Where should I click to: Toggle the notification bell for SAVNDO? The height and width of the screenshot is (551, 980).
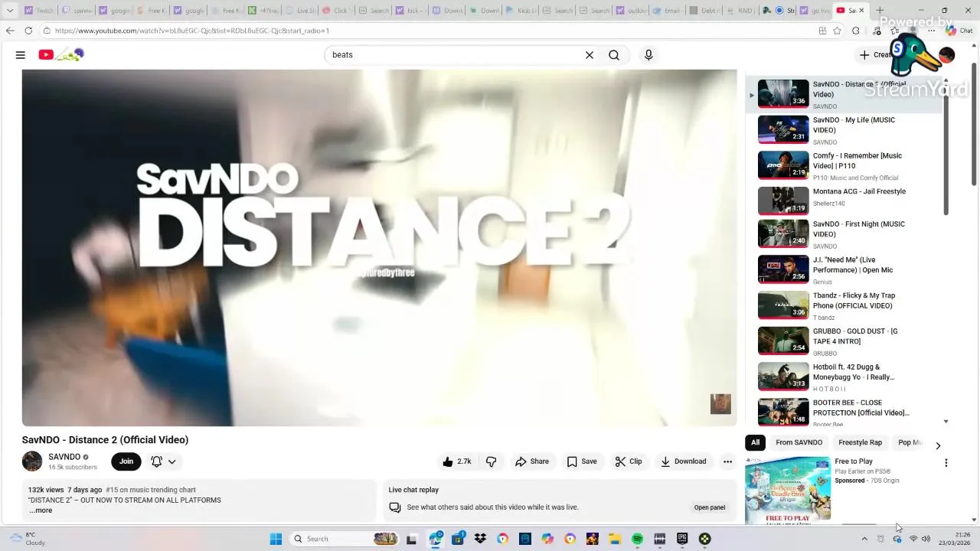click(156, 461)
